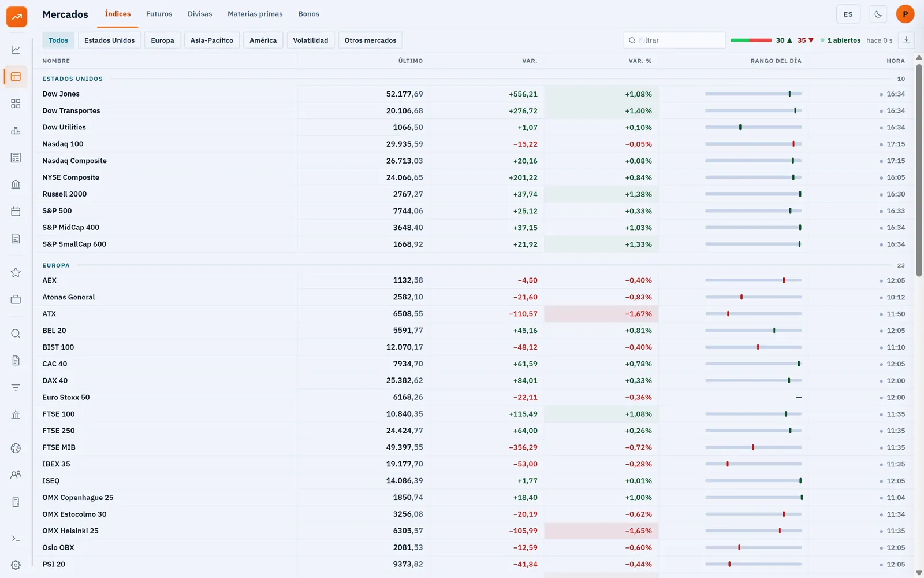Click the 1 abiertos indicator
The width and height of the screenshot is (924, 578).
840,40
